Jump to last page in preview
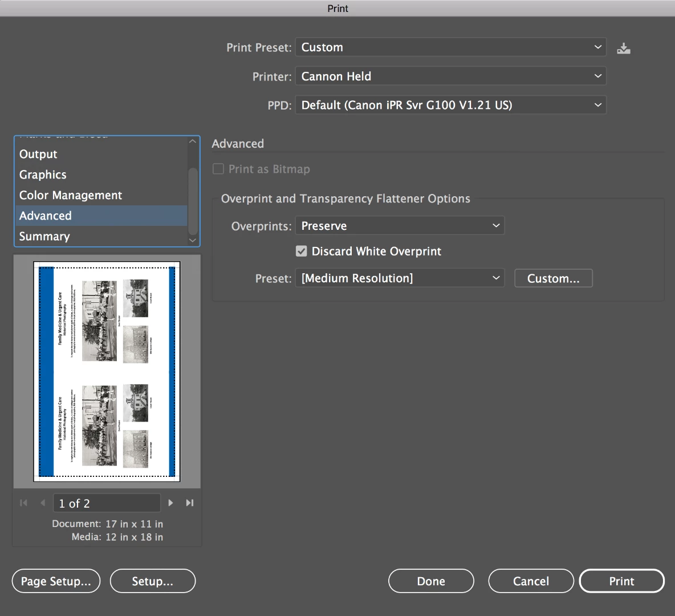The image size is (675, 616). click(x=189, y=502)
